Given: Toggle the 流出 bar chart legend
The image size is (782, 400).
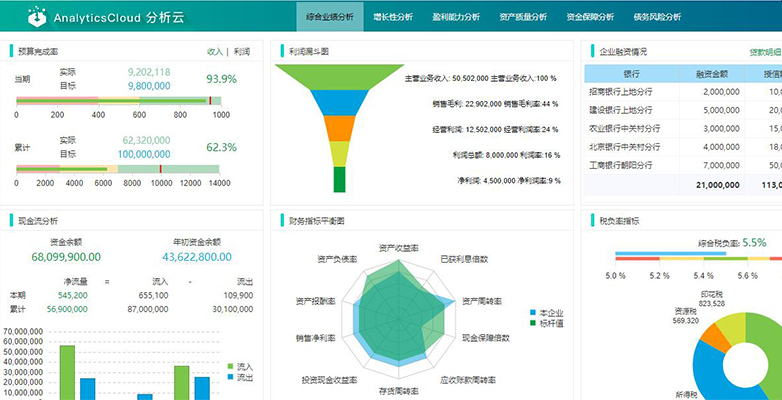Looking at the screenshot, I should click(240, 377).
